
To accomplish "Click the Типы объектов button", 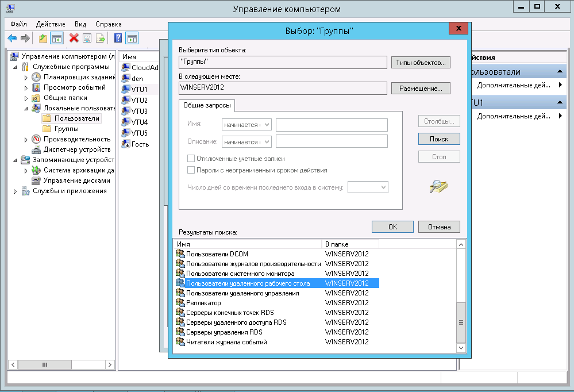I will coord(421,63).
